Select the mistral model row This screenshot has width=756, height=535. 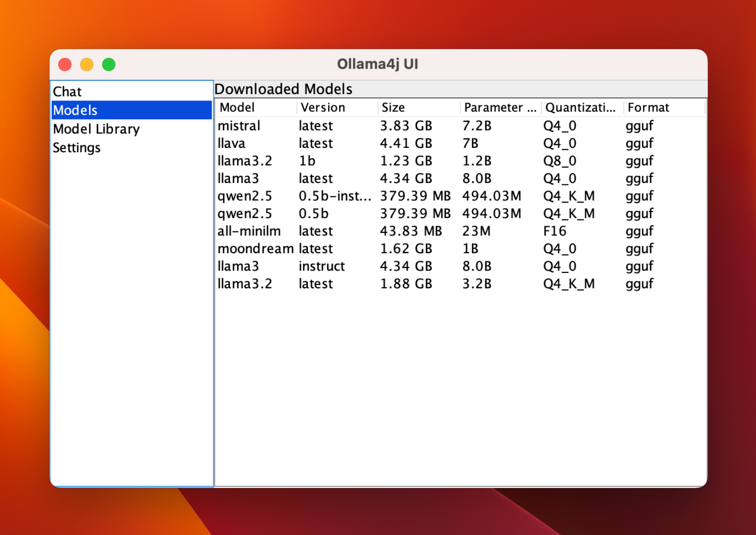(x=239, y=126)
